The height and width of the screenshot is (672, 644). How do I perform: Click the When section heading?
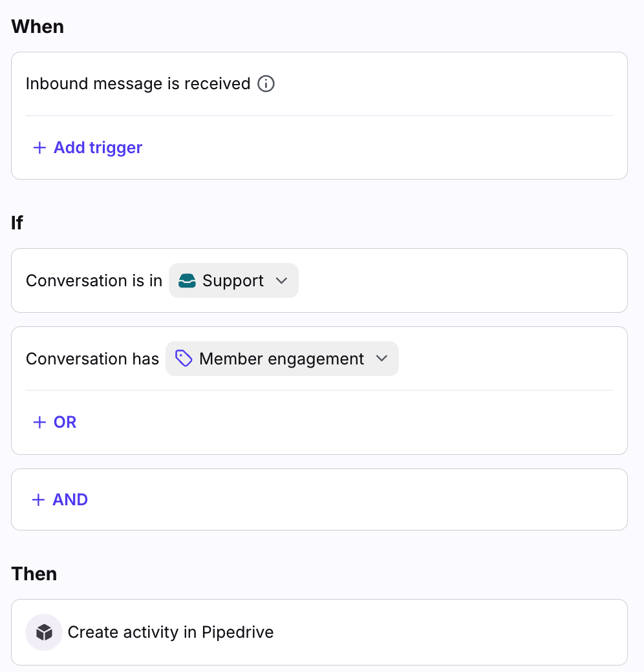coord(38,26)
